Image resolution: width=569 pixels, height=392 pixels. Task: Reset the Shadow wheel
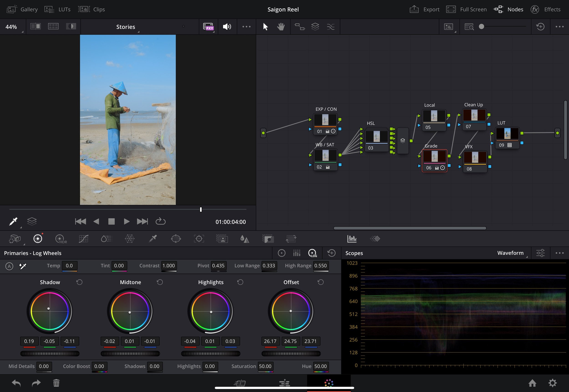[x=79, y=282]
